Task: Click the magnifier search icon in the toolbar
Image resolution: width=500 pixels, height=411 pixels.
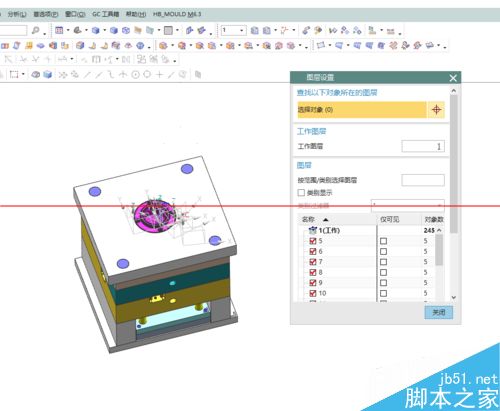Action: (35, 30)
